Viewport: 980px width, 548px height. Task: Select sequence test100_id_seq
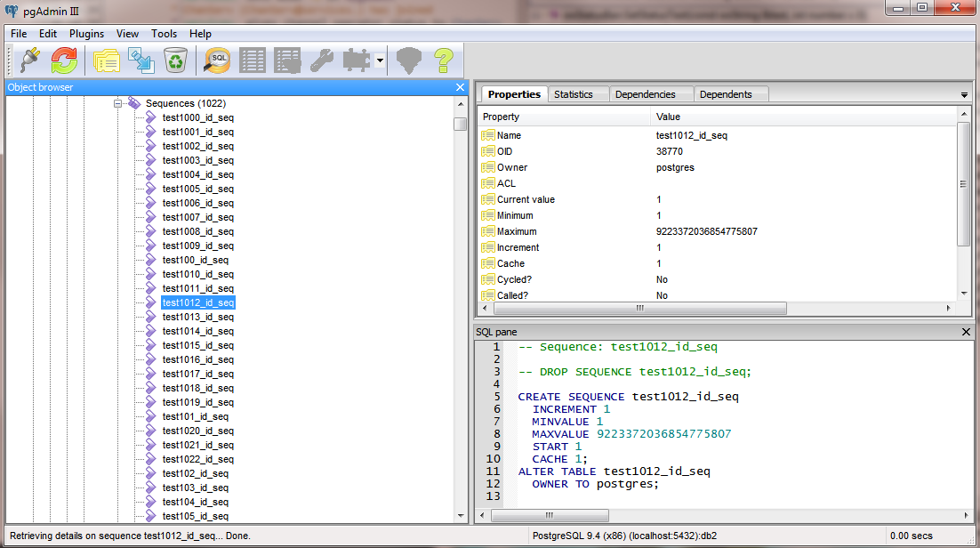[x=196, y=261]
